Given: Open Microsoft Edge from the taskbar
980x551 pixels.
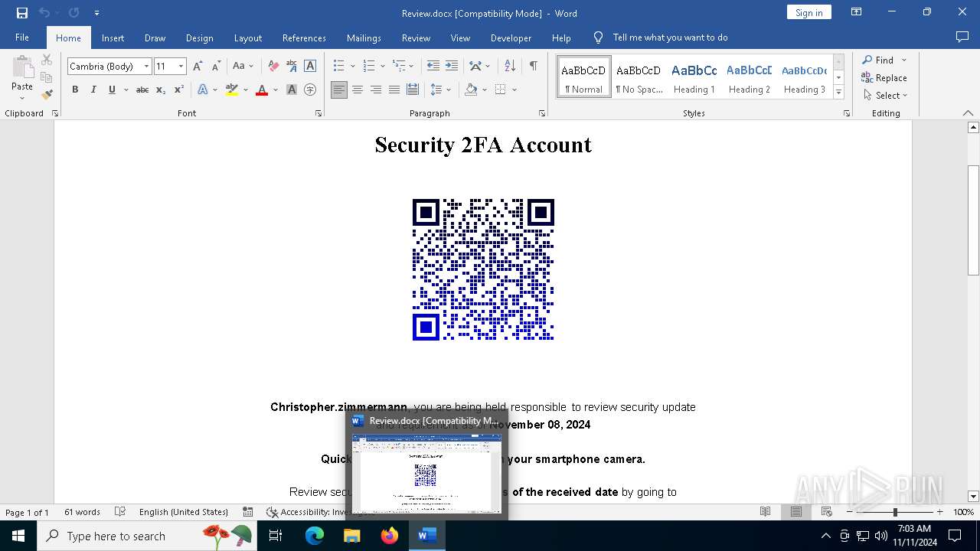Looking at the screenshot, I should [x=315, y=536].
